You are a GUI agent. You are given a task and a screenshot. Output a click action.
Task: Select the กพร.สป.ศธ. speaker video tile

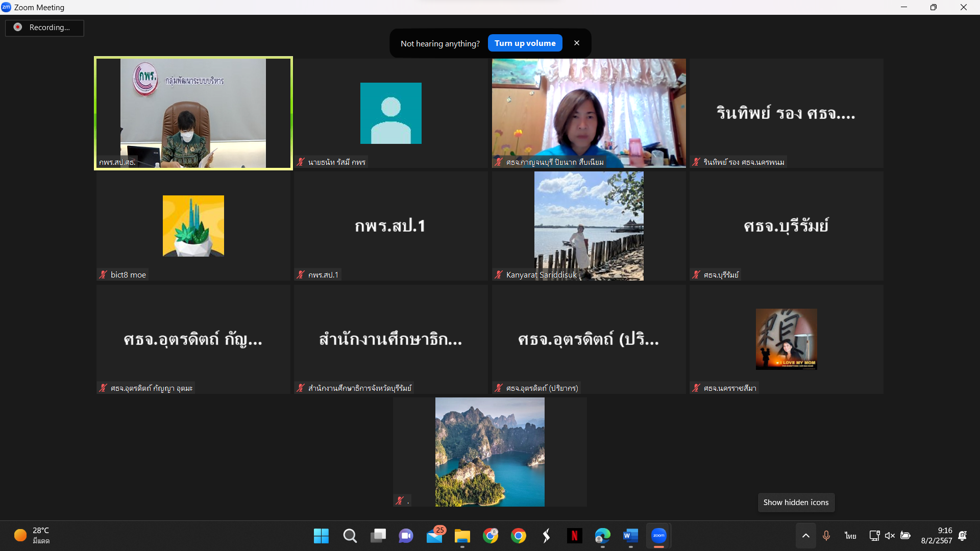[193, 113]
